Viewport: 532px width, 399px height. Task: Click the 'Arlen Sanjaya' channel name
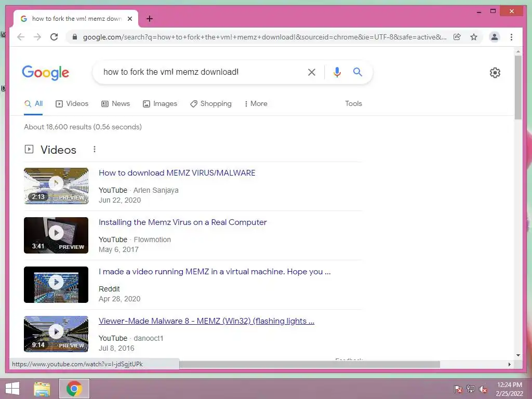click(156, 190)
